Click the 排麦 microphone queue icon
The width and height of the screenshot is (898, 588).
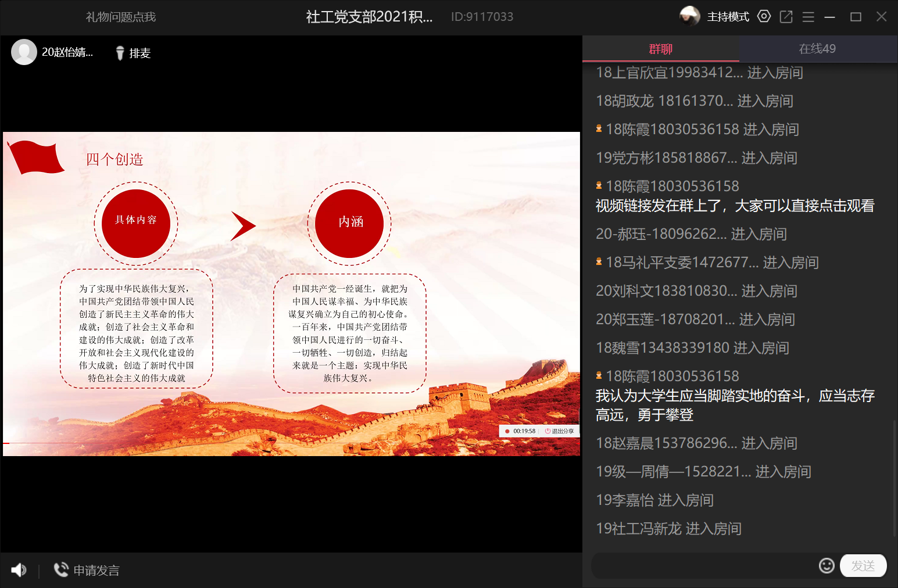(x=120, y=53)
